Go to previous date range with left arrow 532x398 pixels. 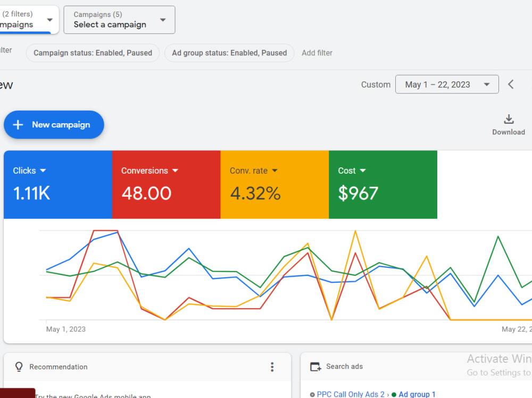tap(511, 84)
